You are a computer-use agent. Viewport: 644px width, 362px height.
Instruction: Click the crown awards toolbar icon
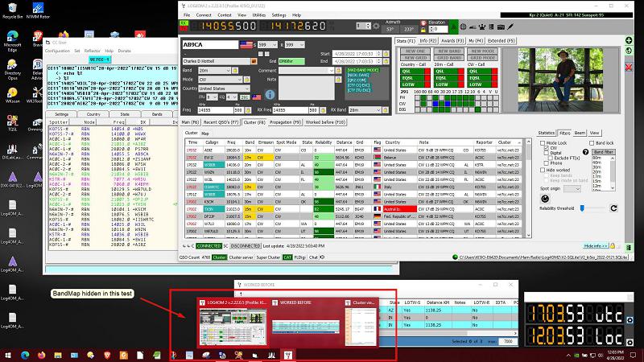(x=481, y=27)
